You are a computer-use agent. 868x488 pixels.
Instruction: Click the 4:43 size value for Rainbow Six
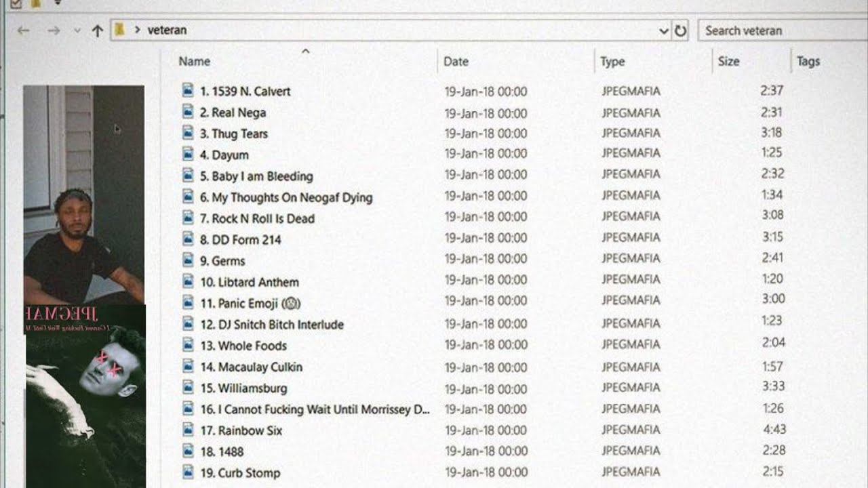point(773,429)
